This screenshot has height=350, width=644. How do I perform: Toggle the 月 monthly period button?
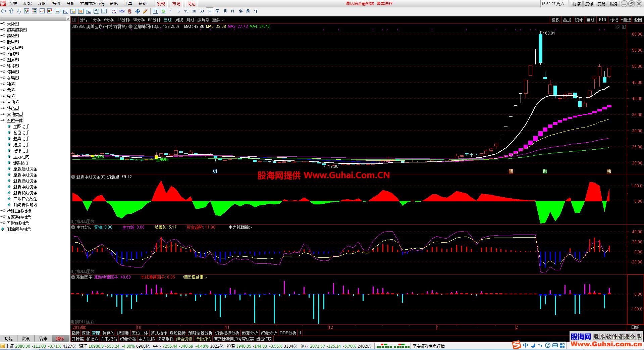(225, 11)
